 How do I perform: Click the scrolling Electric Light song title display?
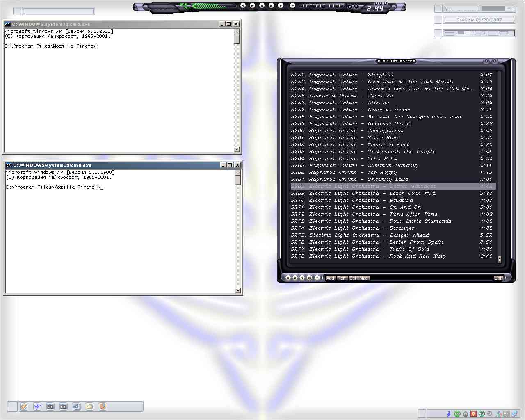point(322,6)
